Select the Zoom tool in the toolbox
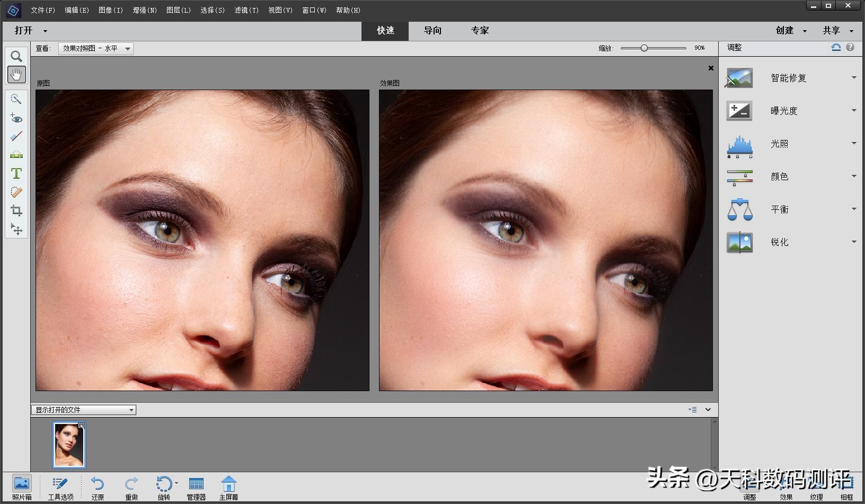The image size is (865, 504). pos(16,56)
